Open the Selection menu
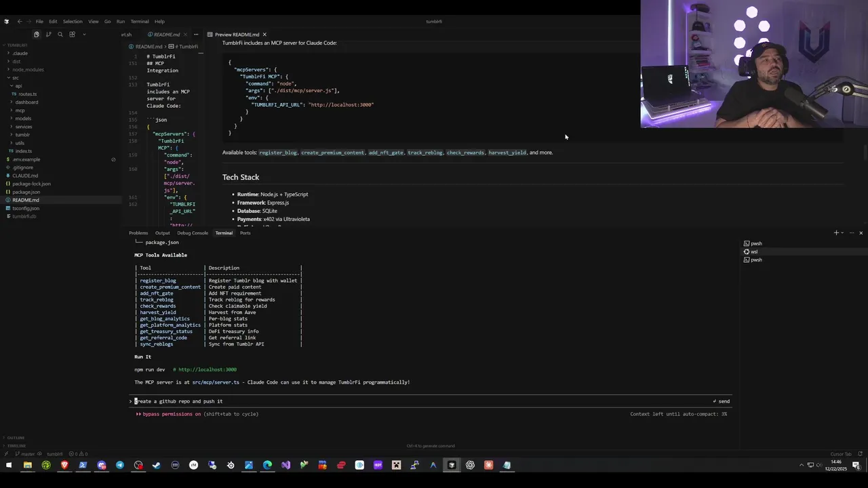The width and height of the screenshot is (868, 488). pos(73,22)
